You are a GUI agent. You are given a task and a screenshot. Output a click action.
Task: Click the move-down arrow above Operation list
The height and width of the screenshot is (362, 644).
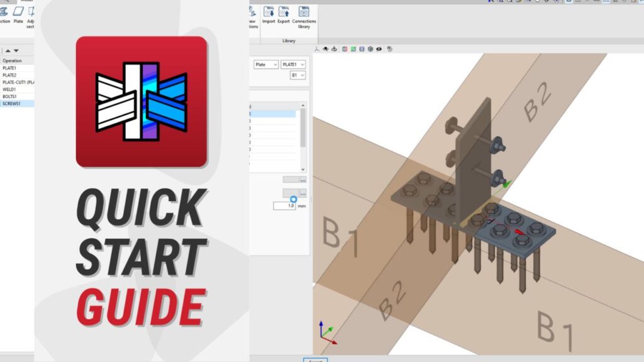(16, 51)
